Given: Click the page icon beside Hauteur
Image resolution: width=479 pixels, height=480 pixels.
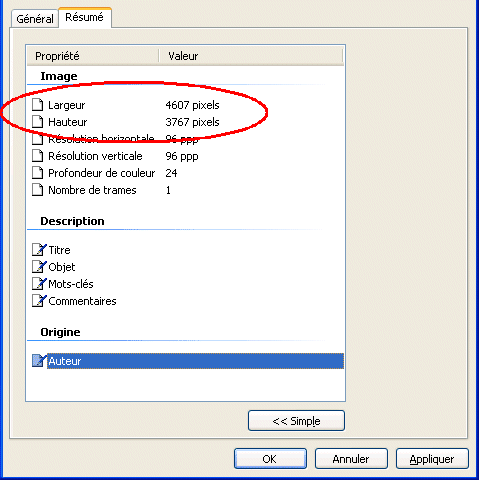Looking at the screenshot, I should tap(38, 122).
